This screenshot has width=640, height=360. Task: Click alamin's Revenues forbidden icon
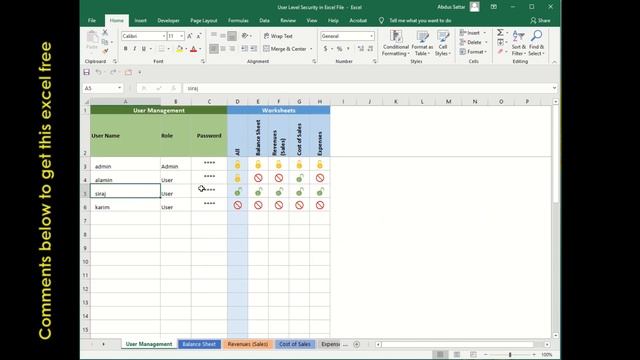click(279, 178)
